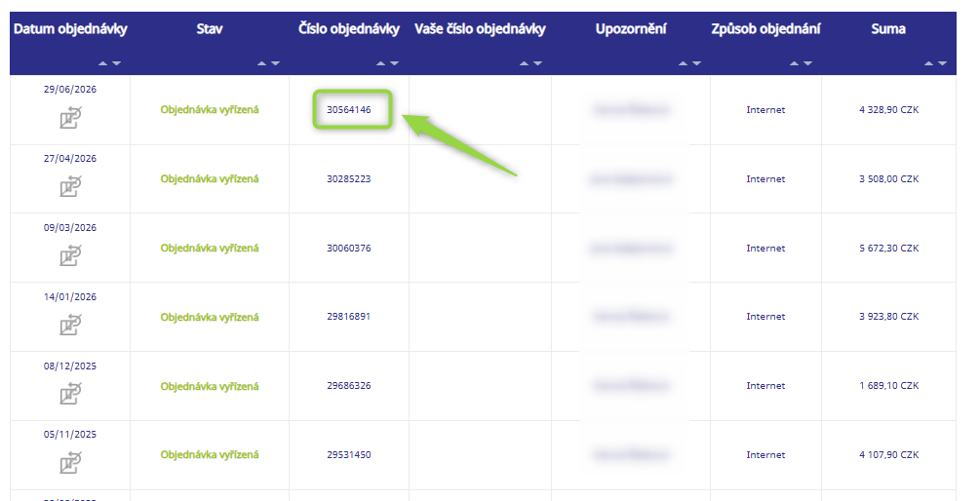Click reorder icon for the 27/04/2026 order
This screenshot has height=501, width=980.
70,187
